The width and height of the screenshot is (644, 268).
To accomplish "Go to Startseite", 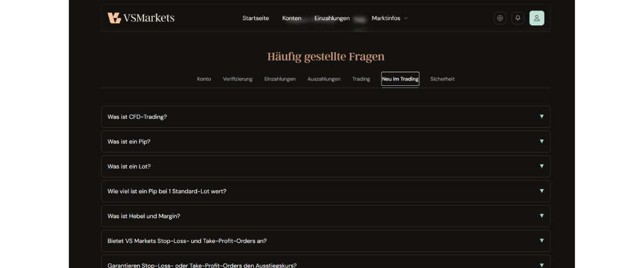I will (255, 18).
